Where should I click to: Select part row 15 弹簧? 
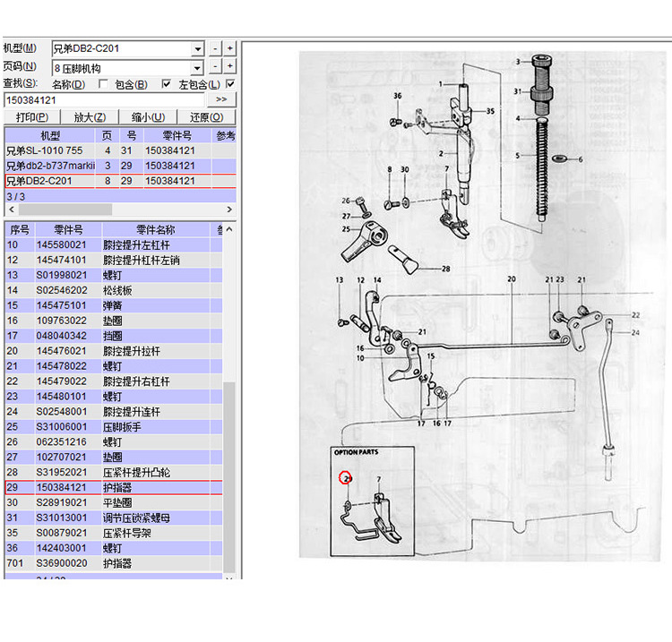pos(114,305)
